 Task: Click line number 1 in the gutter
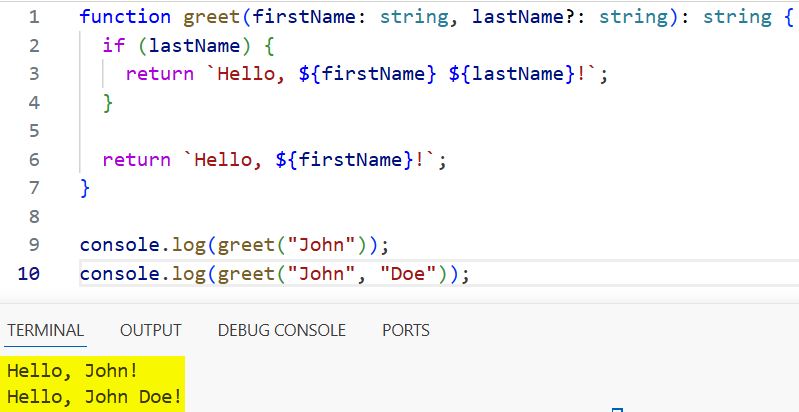tap(34, 17)
